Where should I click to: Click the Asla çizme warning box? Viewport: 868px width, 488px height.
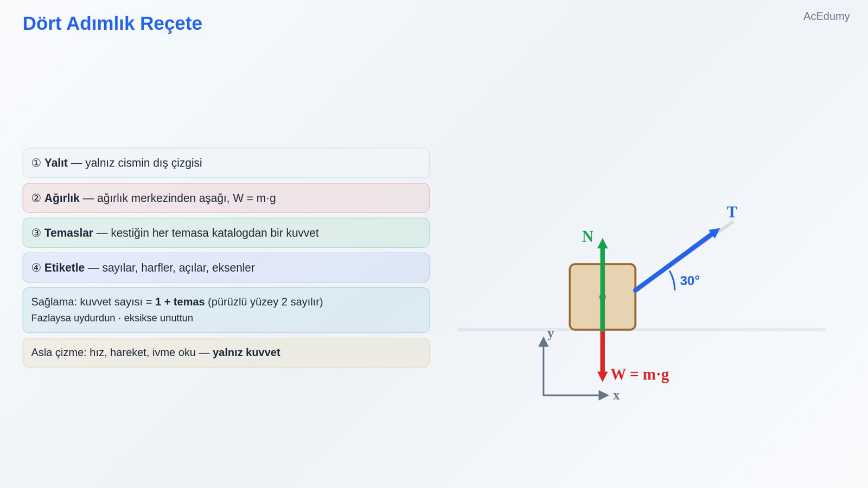[x=226, y=352]
